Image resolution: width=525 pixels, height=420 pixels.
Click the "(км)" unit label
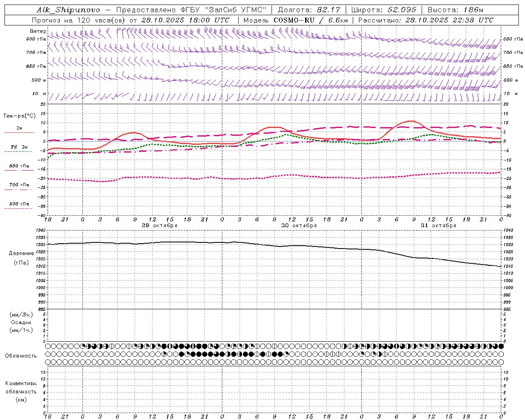(21, 399)
